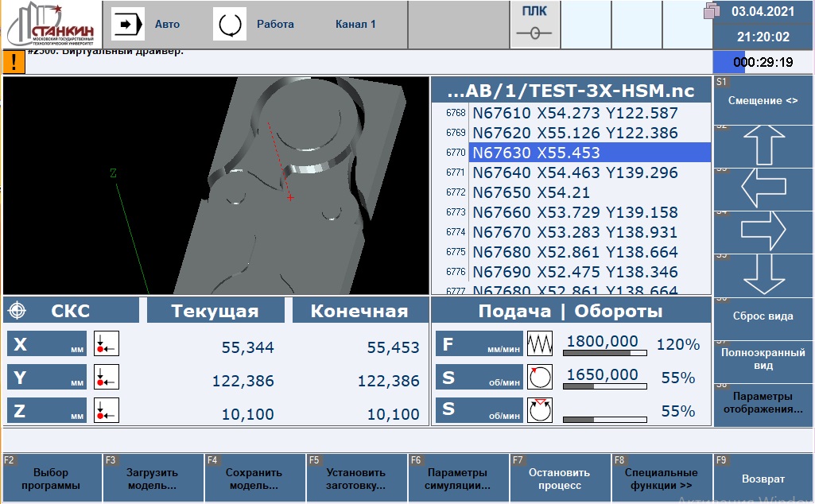Image resolution: width=815 pixels, height=504 pixels.
Task: Expand Специальные функции >> menu
Action: pyautogui.click(x=662, y=479)
